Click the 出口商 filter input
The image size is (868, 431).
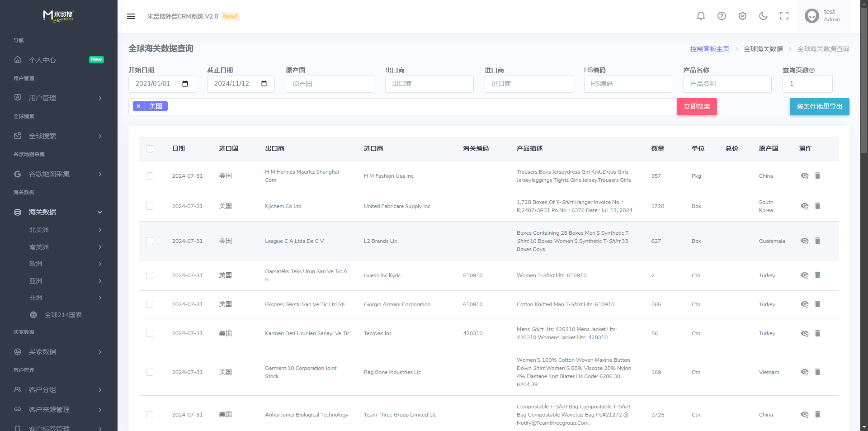coord(429,84)
